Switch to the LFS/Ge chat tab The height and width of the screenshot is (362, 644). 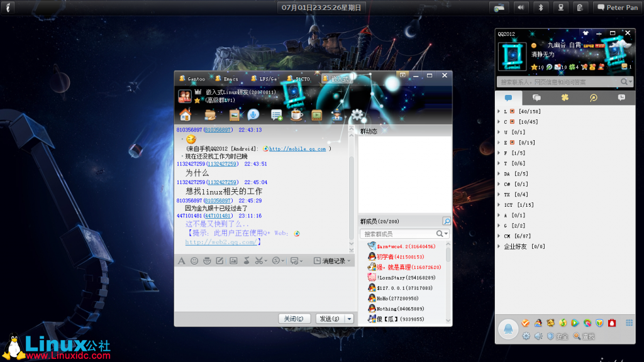tap(264, 79)
